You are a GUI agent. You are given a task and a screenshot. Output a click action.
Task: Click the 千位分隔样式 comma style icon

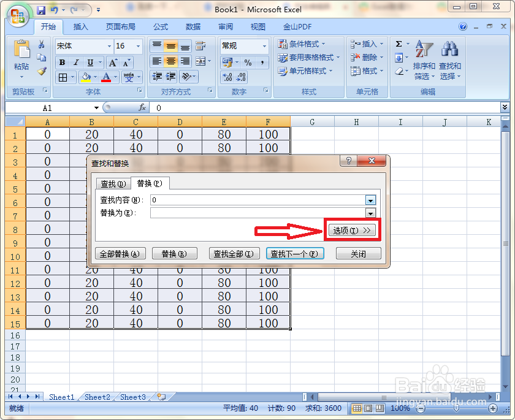[x=262, y=63]
